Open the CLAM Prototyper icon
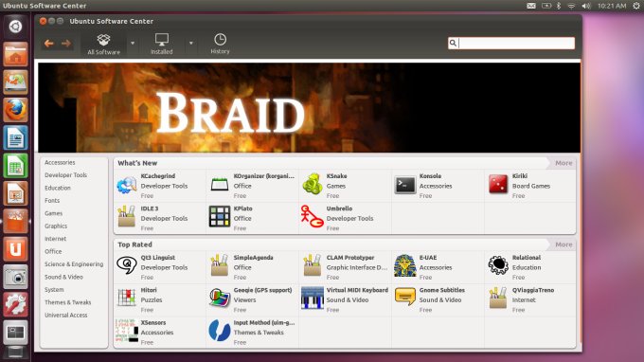Viewport: 644px width, 362px height. [x=313, y=265]
